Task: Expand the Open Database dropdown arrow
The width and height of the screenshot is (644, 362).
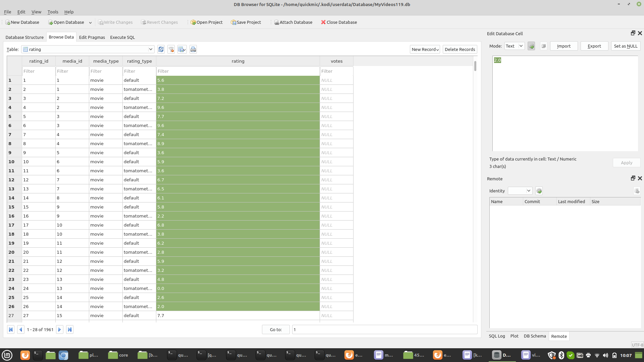Action: 90,22
